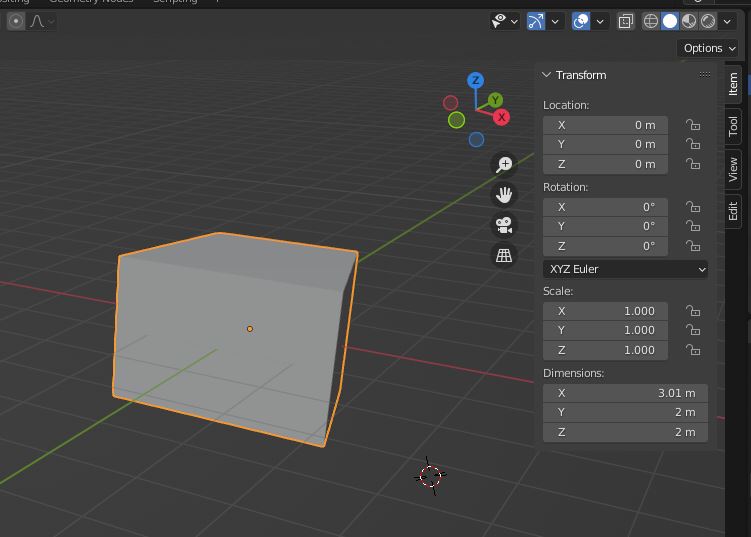The width and height of the screenshot is (751, 537).
Task: Toggle the show gizmo button
Action: (536, 21)
